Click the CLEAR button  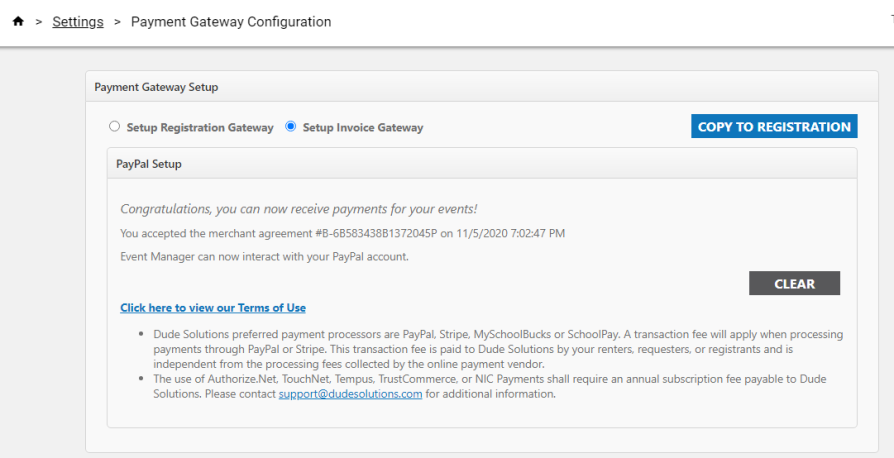(794, 283)
